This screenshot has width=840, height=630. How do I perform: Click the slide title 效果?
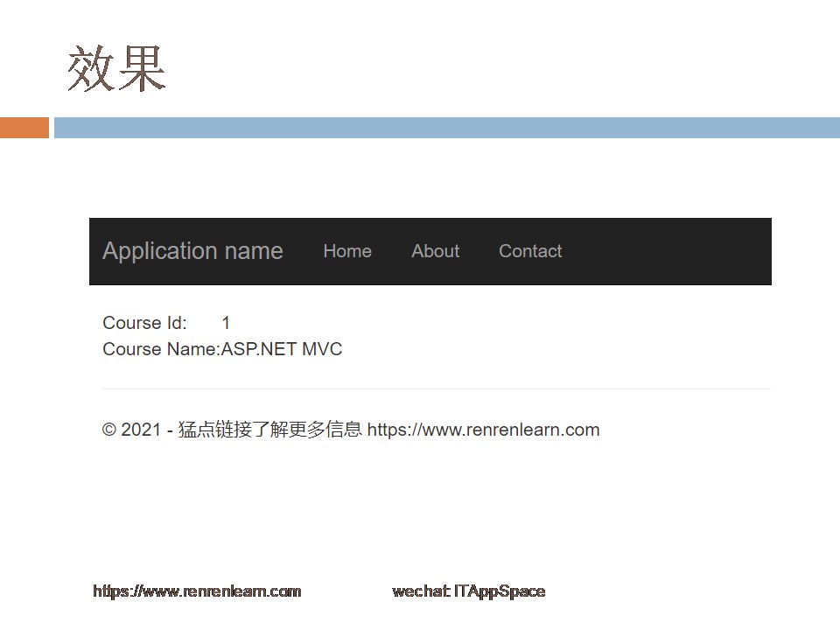(116, 68)
